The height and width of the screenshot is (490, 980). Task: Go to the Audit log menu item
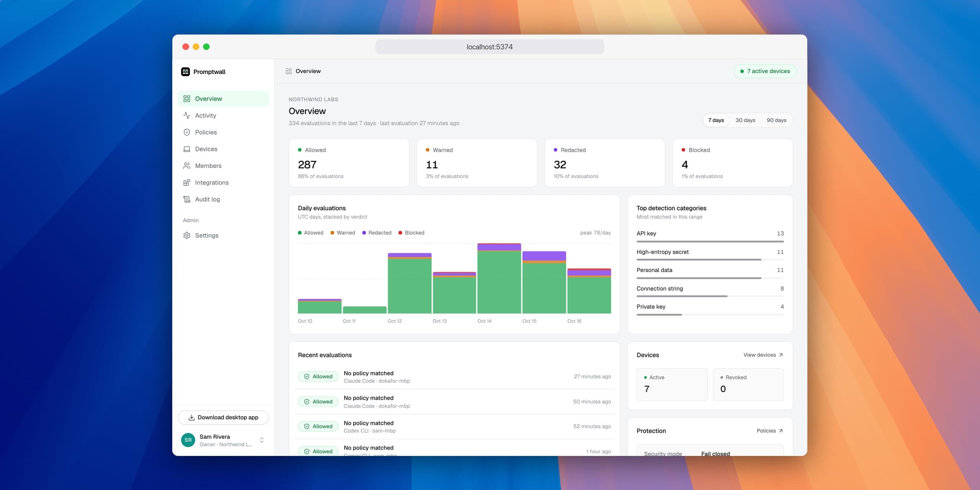pos(223,199)
